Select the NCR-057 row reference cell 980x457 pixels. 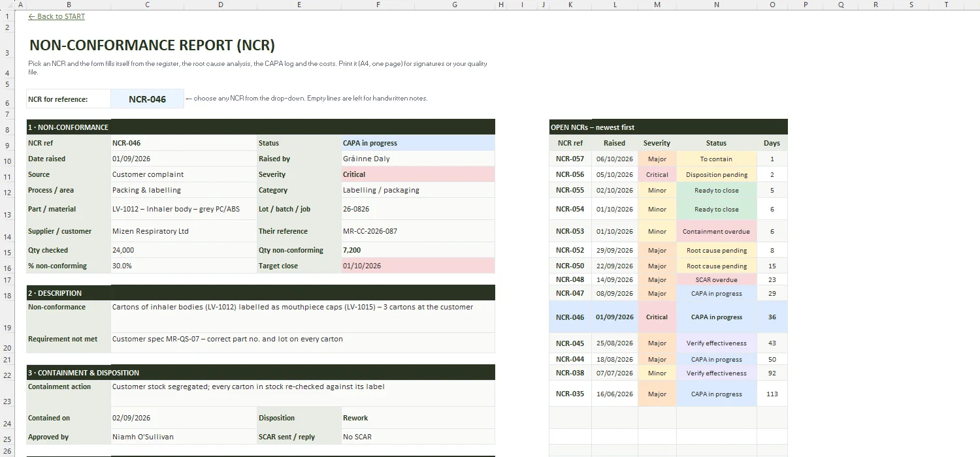coord(570,159)
